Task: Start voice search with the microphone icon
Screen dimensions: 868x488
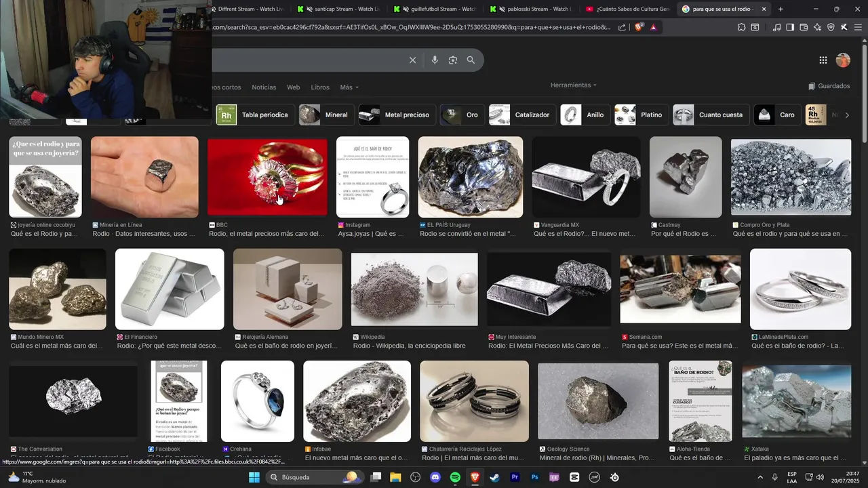Action: [x=435, y=60]
